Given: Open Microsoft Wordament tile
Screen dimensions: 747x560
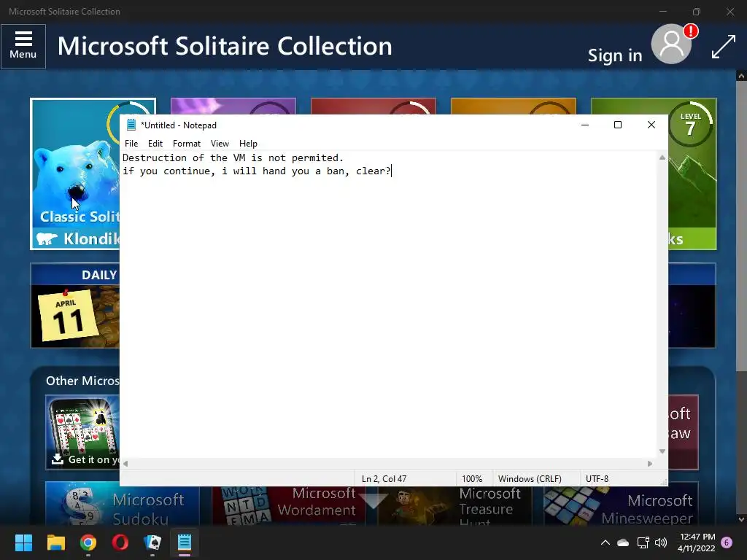Looking at the screenshot, I should (x=289, y=505).
